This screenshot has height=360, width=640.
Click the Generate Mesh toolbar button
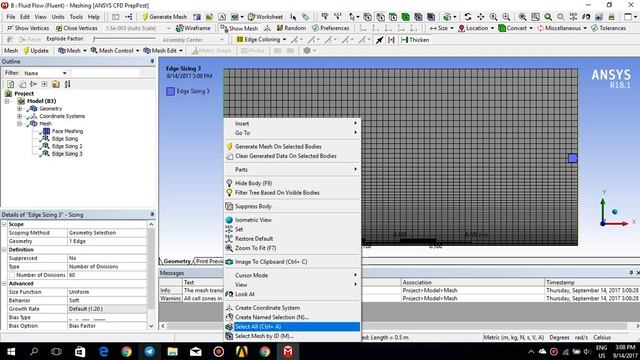[164, 17]
